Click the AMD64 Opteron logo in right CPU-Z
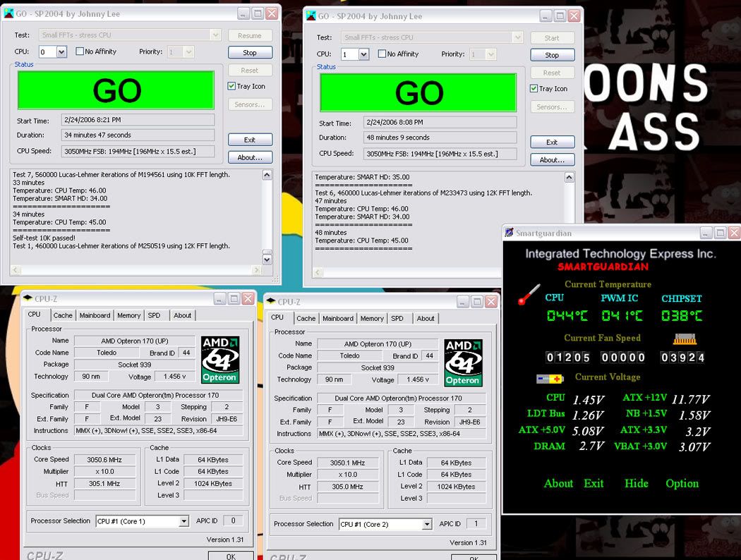The width and height of the screenshot is (741, 560). (x=463, y=363)
